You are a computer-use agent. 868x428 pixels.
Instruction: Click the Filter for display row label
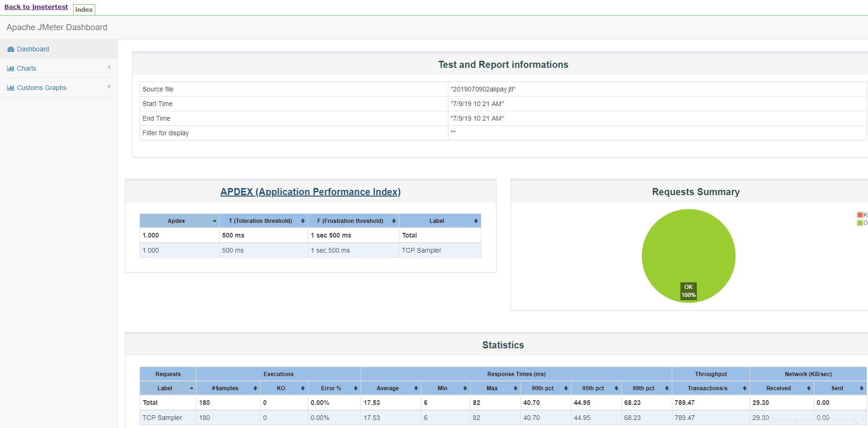165,133
